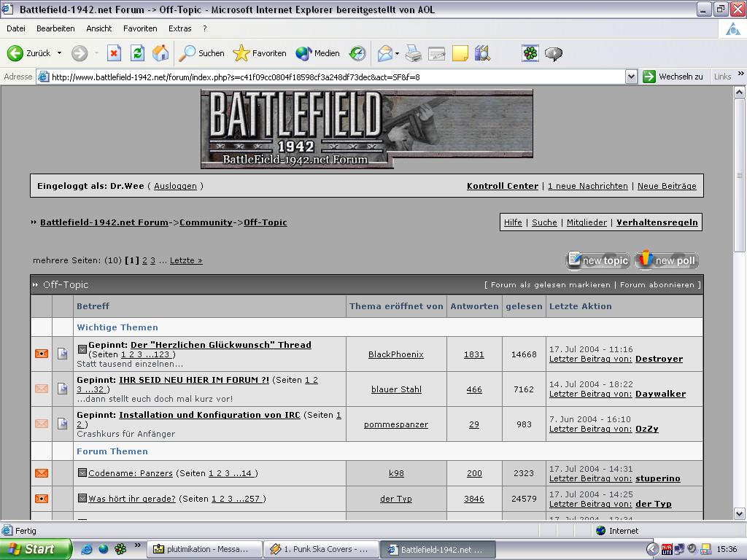Open the Kontroll Center link

tap(503, 186)
